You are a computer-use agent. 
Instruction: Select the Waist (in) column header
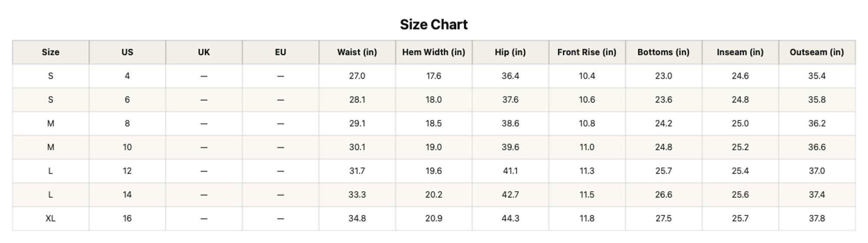357,52
